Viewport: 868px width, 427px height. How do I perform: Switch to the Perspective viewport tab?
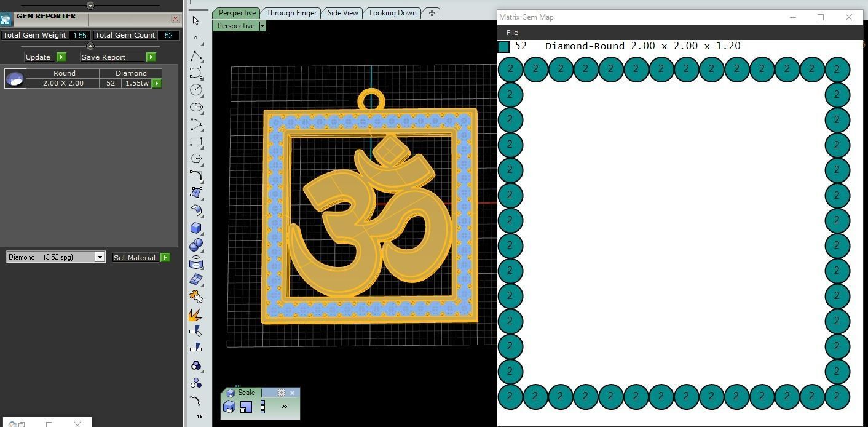[237, 13]
